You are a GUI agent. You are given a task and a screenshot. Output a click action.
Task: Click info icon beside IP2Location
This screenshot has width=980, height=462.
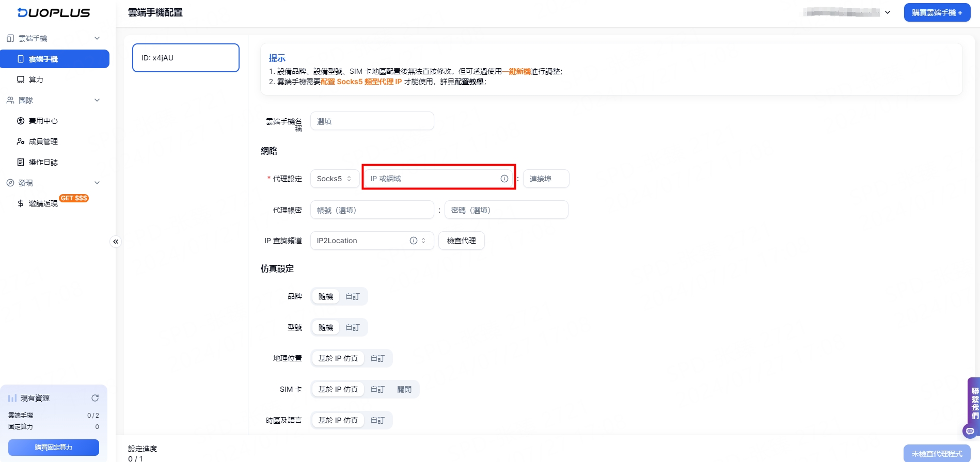coord(413,241)
